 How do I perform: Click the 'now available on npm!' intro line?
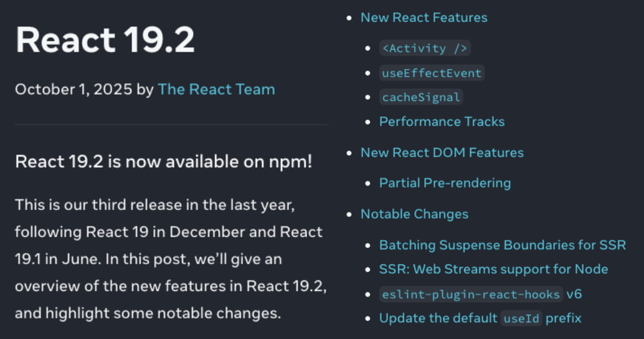pos(164,161)
